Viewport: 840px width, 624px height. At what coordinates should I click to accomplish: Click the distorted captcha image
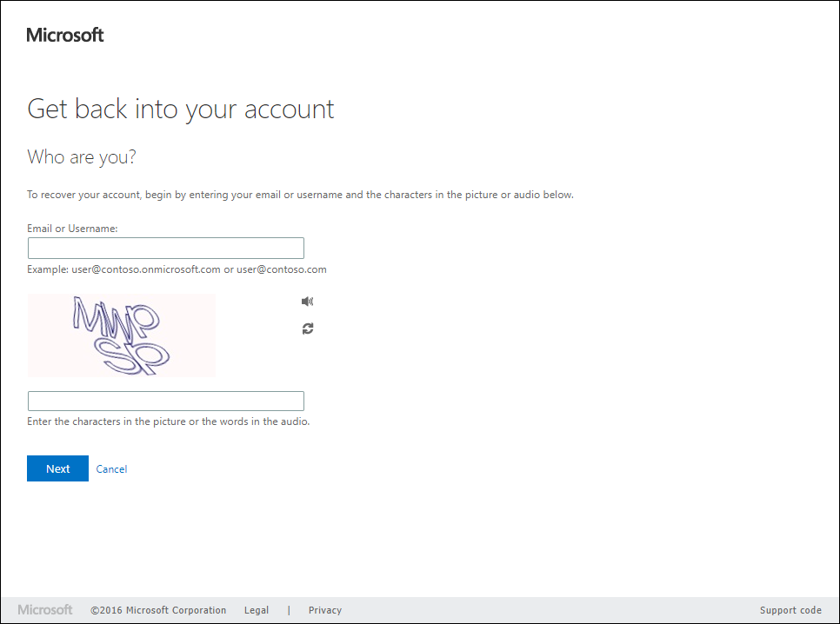coord(122,335)
